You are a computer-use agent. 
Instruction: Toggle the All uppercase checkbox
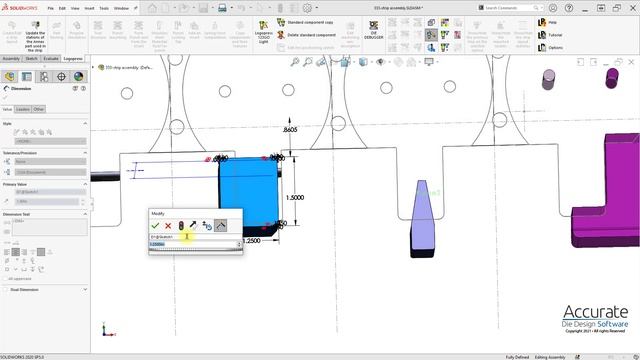pos(5,279)
